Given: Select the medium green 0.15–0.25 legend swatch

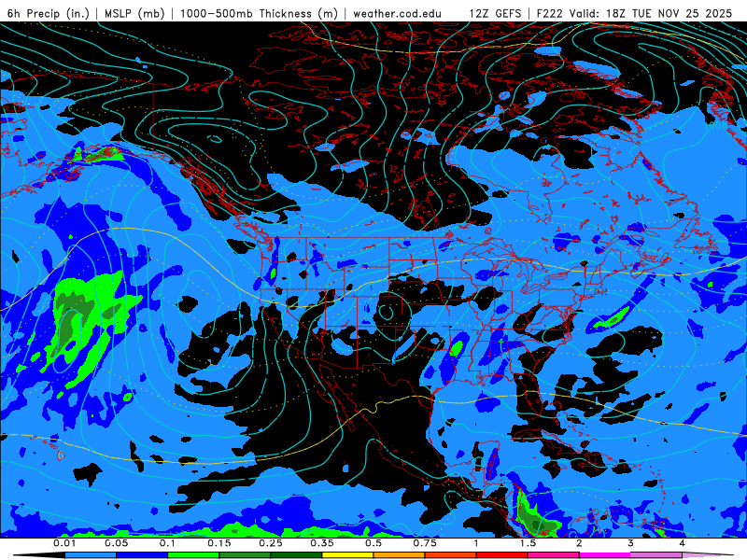Looking at the screenshot, I should point(245,555).
